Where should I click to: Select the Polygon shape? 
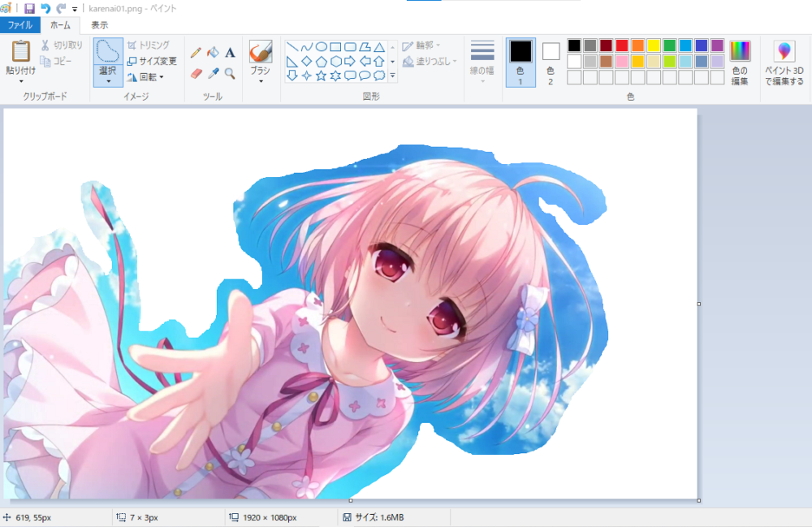[x=365, y=47]
